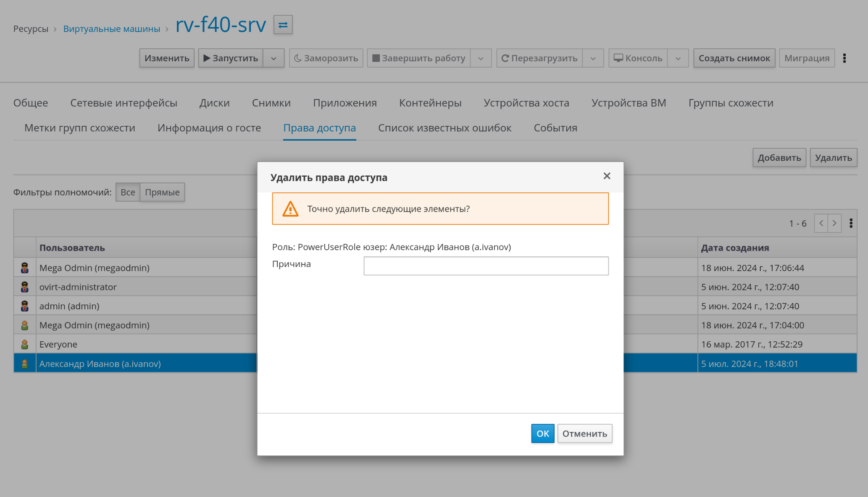
Task: Click the ovirt-administrator user icon
Action: point(25,287)
